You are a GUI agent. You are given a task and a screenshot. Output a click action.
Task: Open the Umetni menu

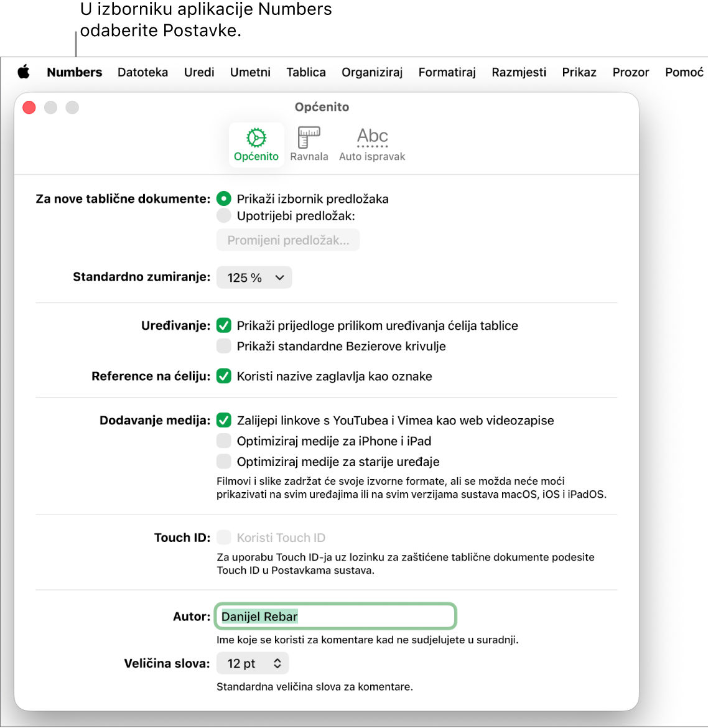coord(250,72)
